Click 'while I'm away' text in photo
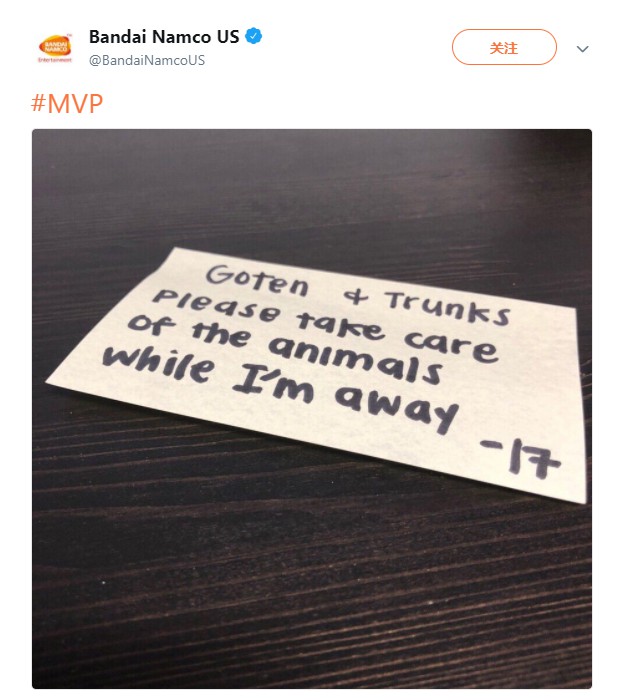 [280, 388]
